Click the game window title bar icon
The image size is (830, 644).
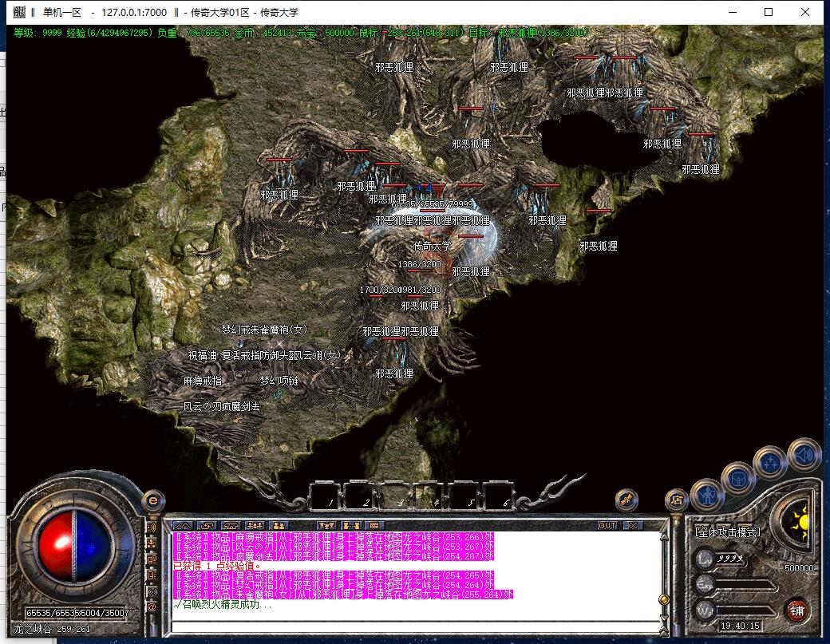[x=18, y=12]
